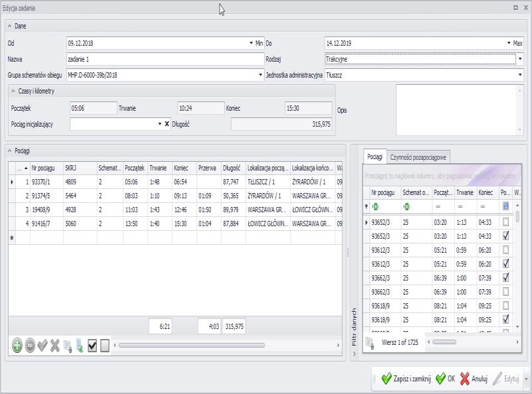Open Jednostka administracyjna dropdown
Screen dimensions: 532x394
pos(520,75)
